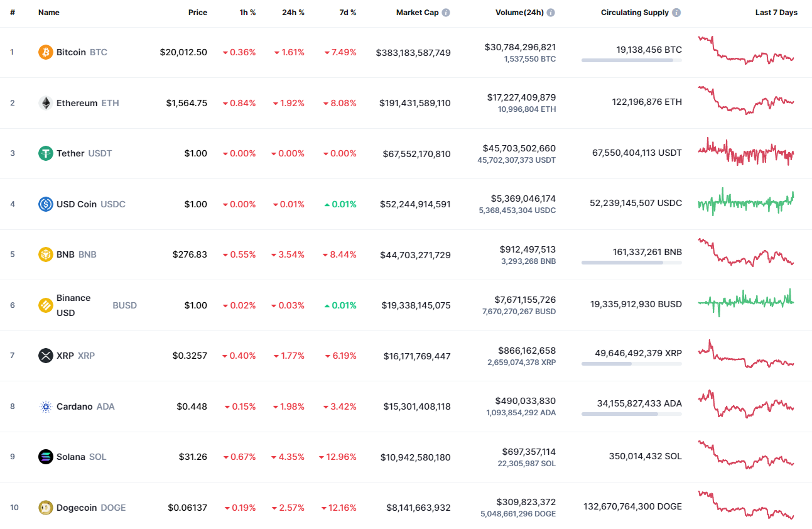Click the Cardano ADA logo
The width and height of the screenshot is (812, 529).
(45, 406)
